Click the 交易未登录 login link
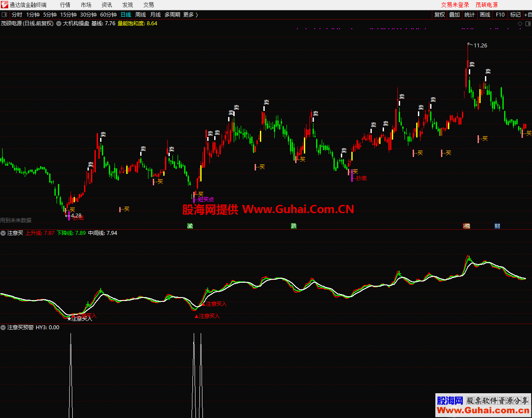Screen dimensions: 532x418 (x=455, y=5)
